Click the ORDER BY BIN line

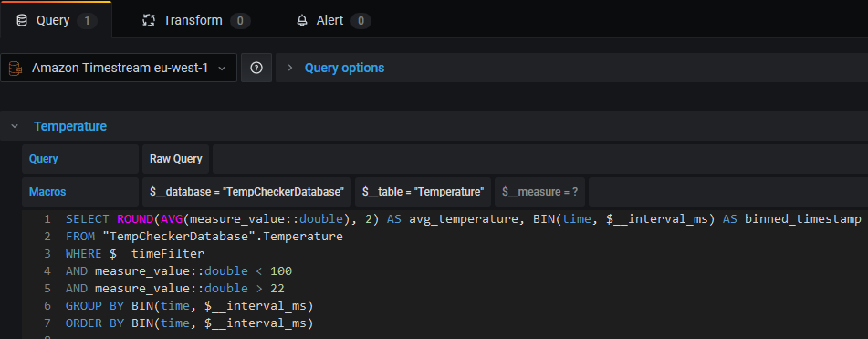click(189, 323)
